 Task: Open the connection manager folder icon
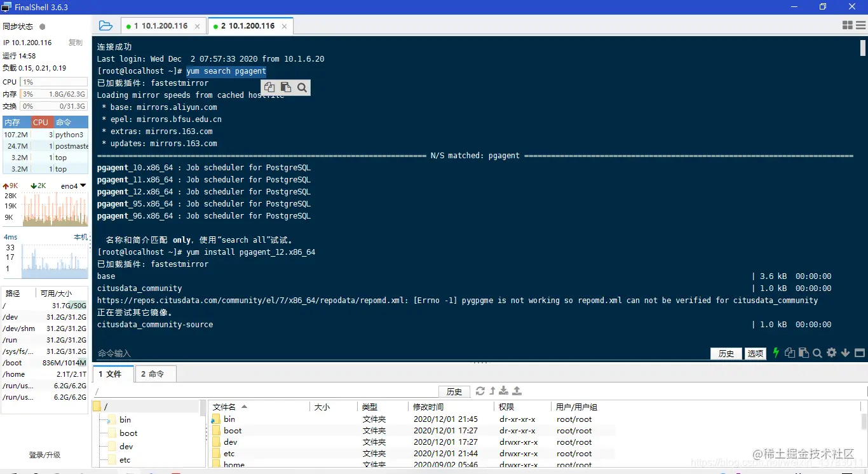[105, 26]
